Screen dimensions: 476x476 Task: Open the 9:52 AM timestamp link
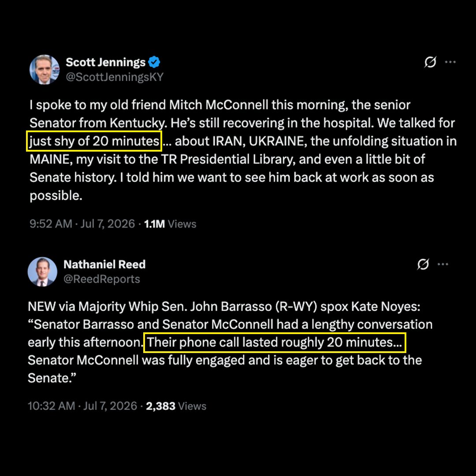tap(51, 224)
